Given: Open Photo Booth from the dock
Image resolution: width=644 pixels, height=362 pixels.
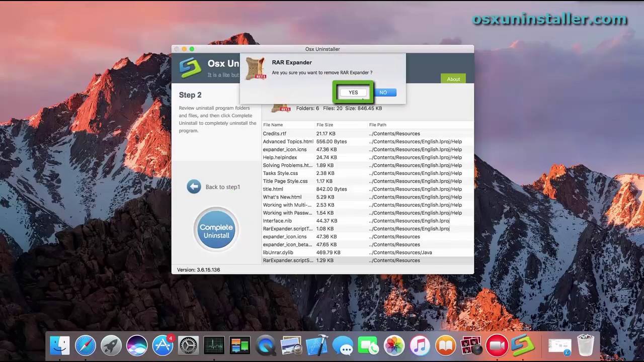Looking at the screenshot, I should click(x=471, y=346).
